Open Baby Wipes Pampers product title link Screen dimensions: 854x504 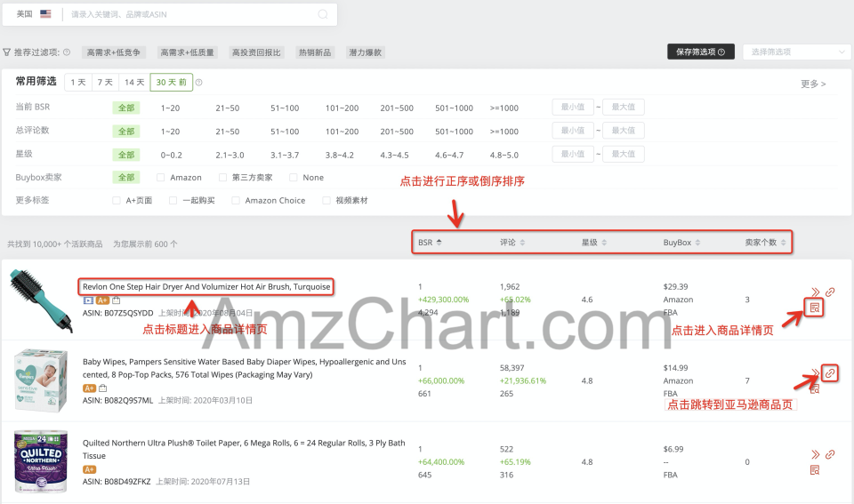[x=244, y=368]
